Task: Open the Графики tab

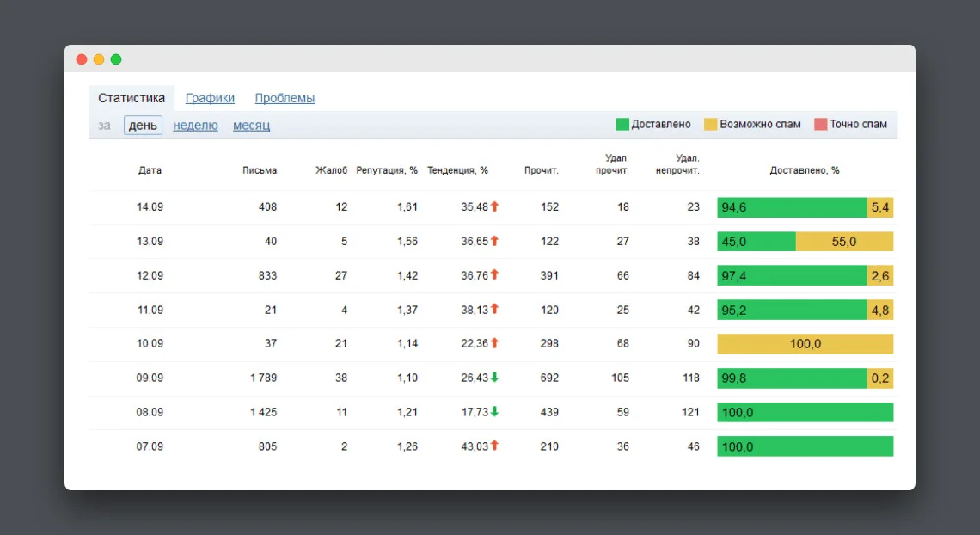Action: (210, 98)
